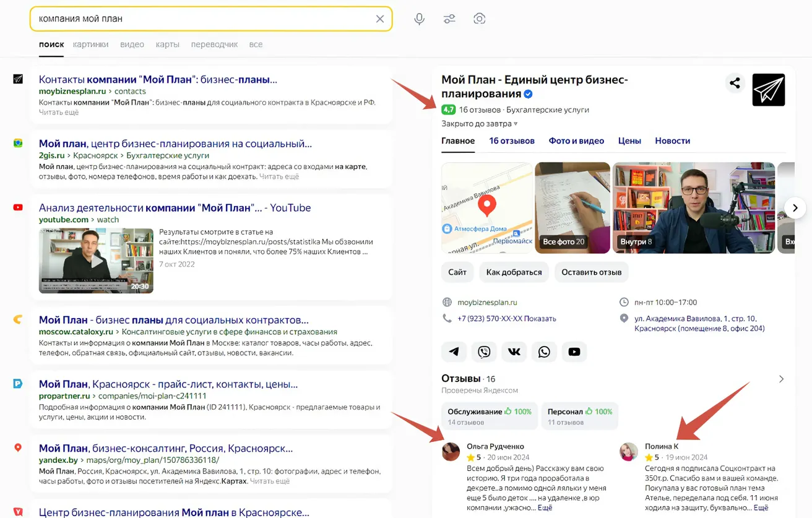The image size is (812, 518).
Task: Expand Полина К's review with 'Ещё'
Action: [761, 507]
